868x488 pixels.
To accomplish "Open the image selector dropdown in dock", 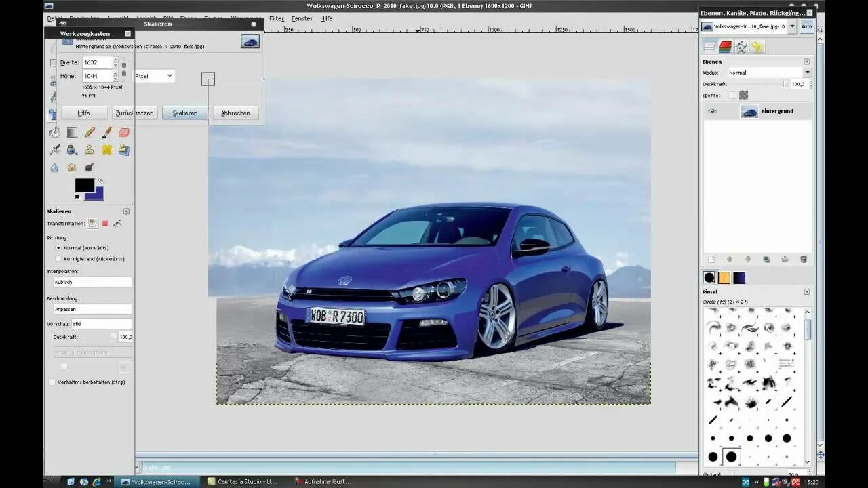I will pyautogui.click(x=792, y=26).
